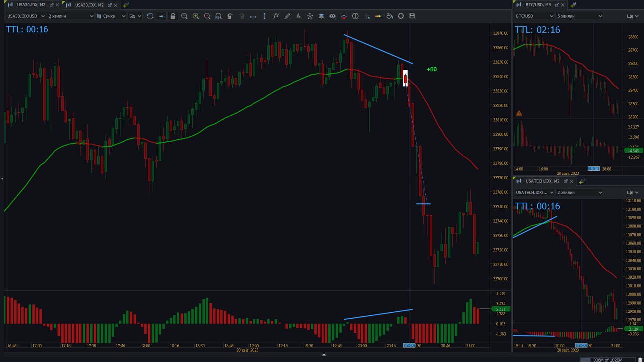Image resolution: width=644 pixels, height=362 pixels.
Task: Save chart with the floppy disk icon
Action: click(x=412, y=16)
